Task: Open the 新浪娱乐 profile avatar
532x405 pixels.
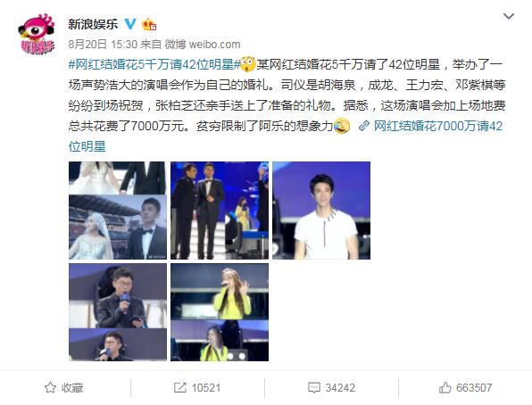Action: pyautogui.click(x=36, y=34)
